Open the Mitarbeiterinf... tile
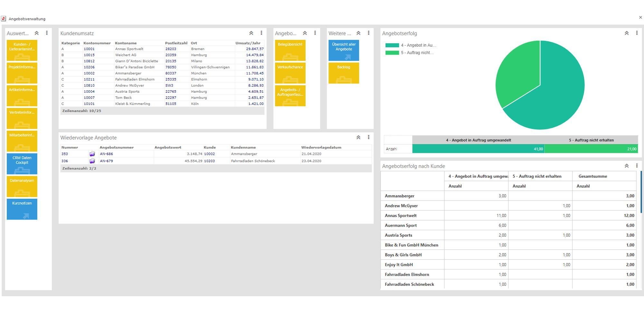Viewport: 644px width, 322px height. coord(22,141)
